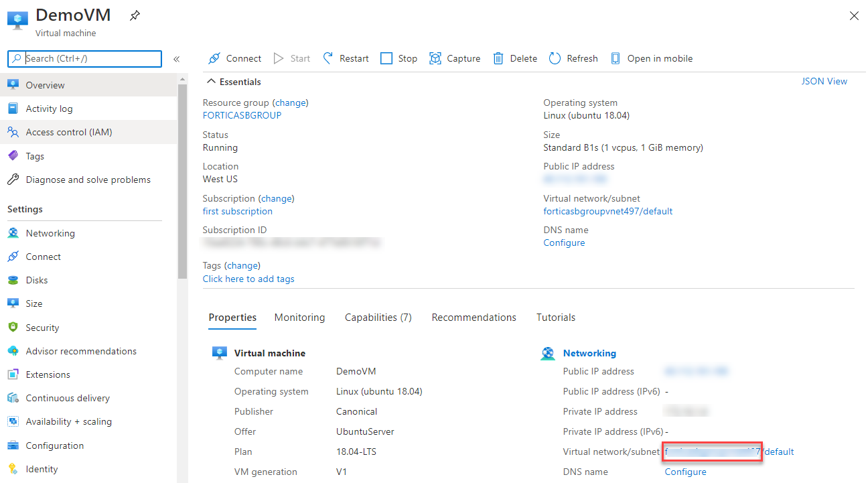
Task: Click the sidebar vertical scrollbar
Action: (182, 181)
